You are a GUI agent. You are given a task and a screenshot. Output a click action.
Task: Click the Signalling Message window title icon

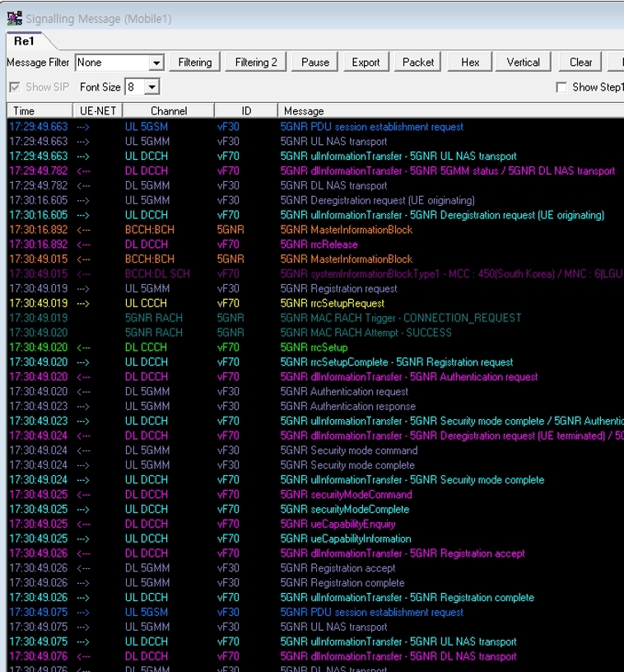pyautogui.click(x=15, y=18)
